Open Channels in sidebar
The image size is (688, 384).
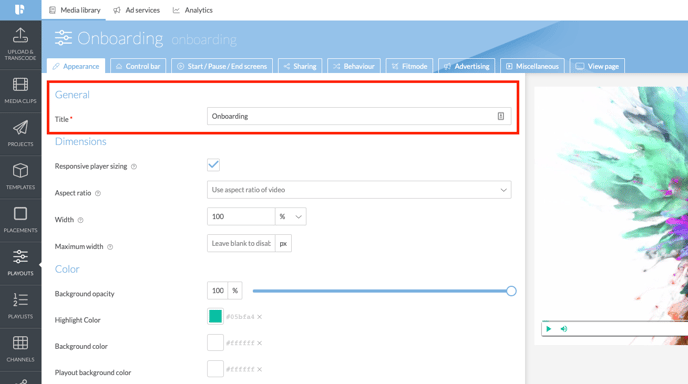pyautogui.click(x=21, y=349)
